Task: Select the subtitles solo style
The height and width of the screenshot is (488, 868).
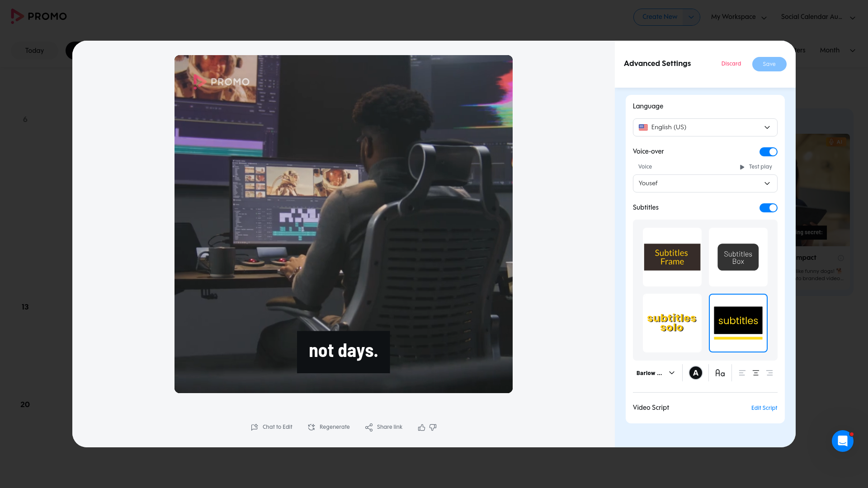Action: 672,323
